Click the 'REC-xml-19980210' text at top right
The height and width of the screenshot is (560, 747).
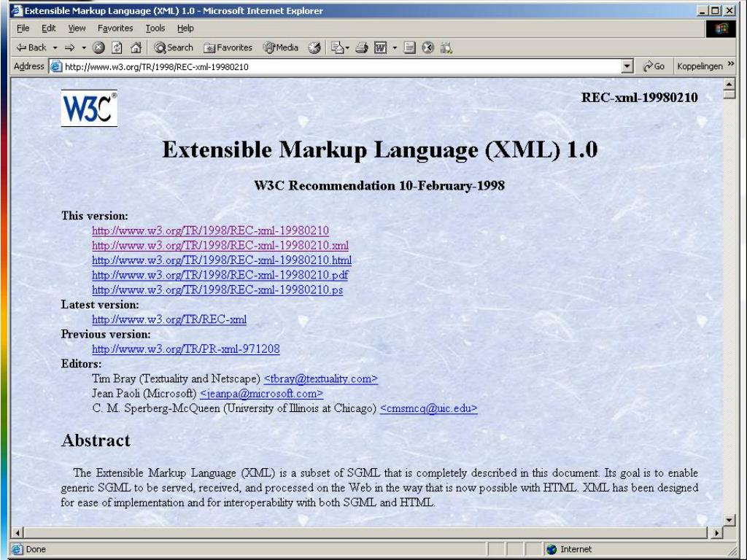pyautogui.click(x=639, y=98)
